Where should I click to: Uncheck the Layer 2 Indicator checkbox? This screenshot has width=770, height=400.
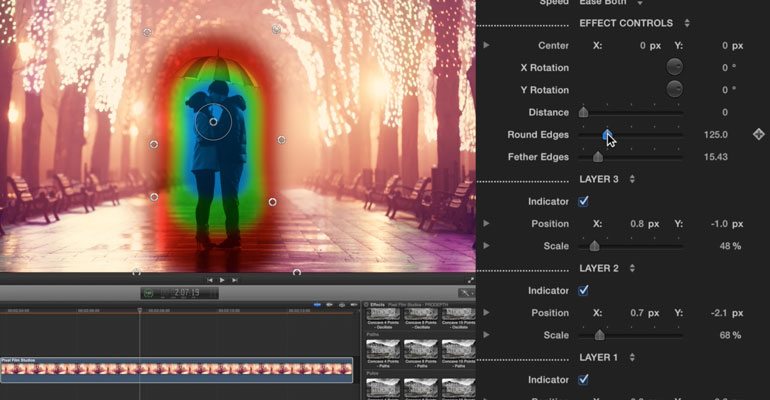[x=583, y=291]
